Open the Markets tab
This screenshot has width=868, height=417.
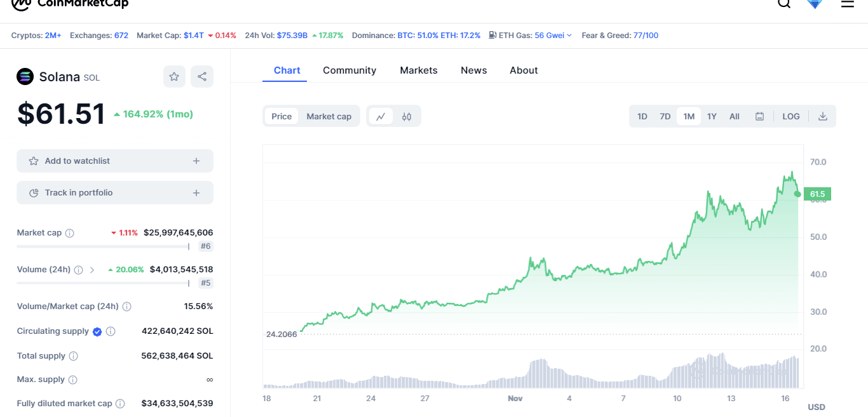point(419,70)
